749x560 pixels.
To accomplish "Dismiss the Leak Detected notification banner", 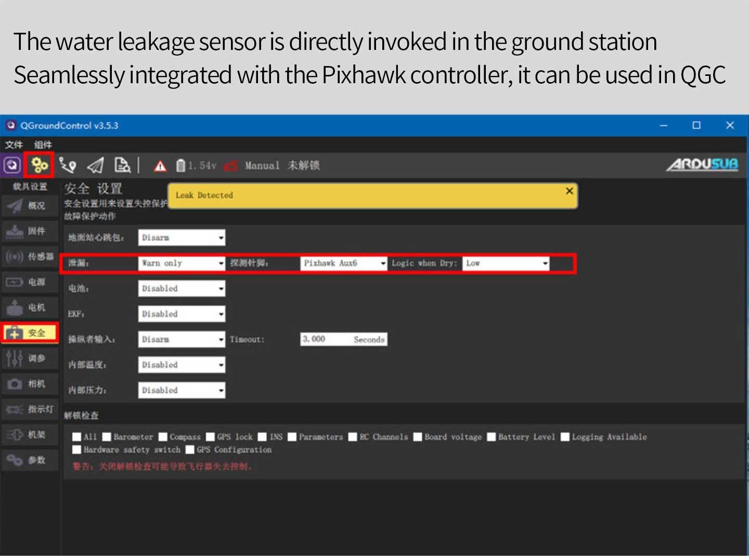I will pos(569,191).
